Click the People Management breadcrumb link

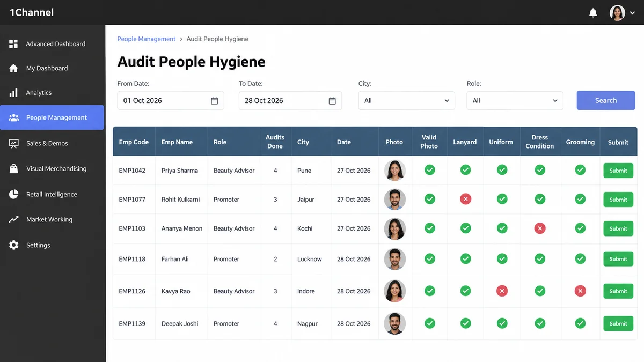147,39
